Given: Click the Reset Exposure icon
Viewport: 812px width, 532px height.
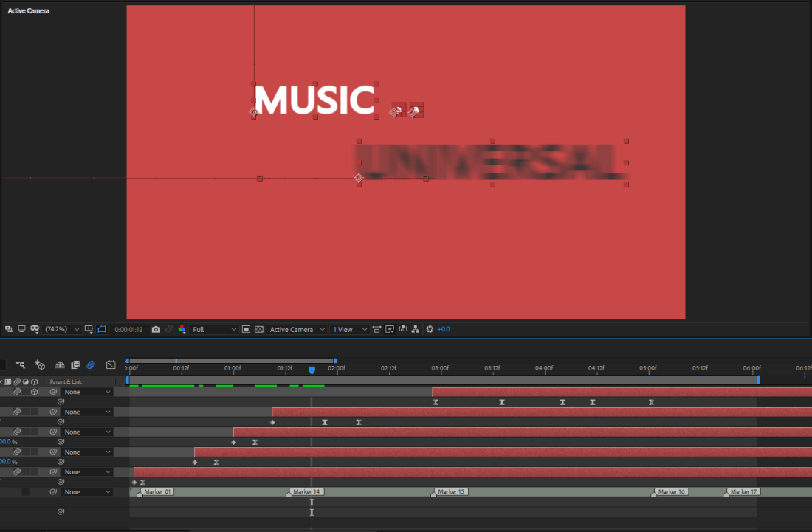Looking at the screenshot, I should [x=430, y=329].
